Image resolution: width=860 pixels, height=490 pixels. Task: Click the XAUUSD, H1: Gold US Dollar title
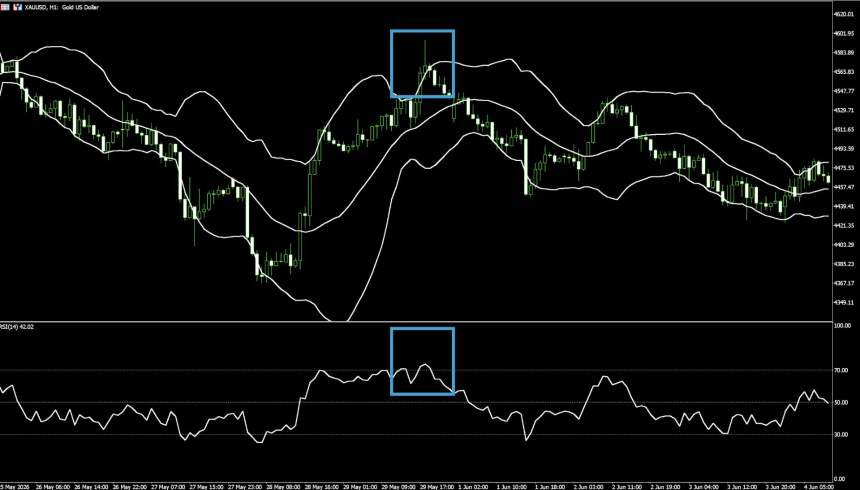click(x=62, y=8)
